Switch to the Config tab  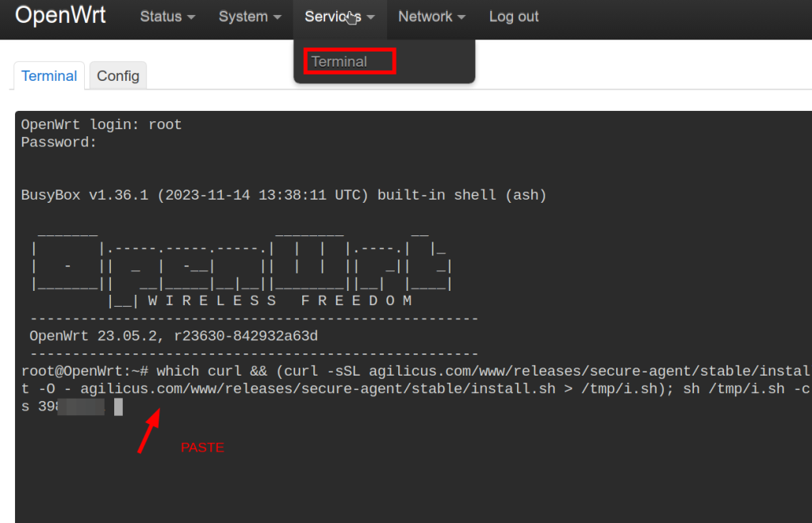(x=118, y=76)
